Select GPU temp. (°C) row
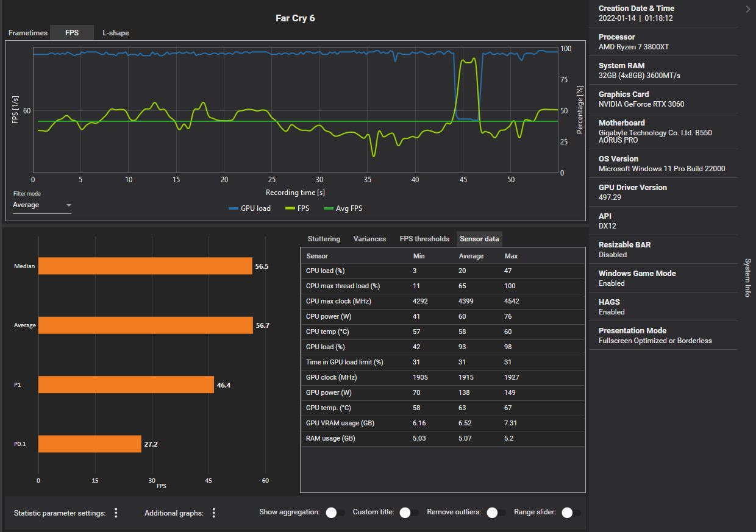Screen dimensions: 756x532 coord(443,408)
